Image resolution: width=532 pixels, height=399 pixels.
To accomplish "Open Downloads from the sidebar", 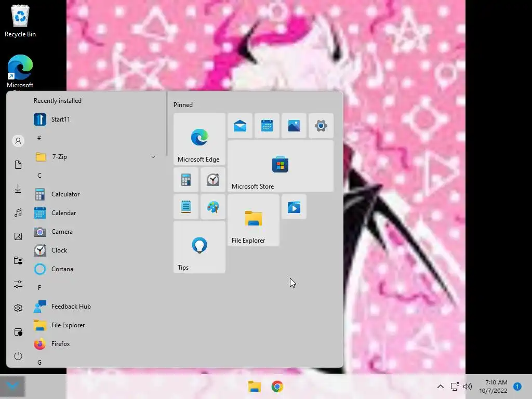I will [18, 189].
